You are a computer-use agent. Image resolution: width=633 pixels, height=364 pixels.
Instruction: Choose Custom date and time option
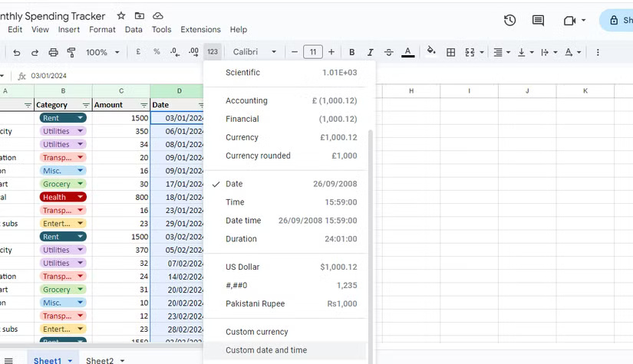pyautogui.click(x=266, y=350)
